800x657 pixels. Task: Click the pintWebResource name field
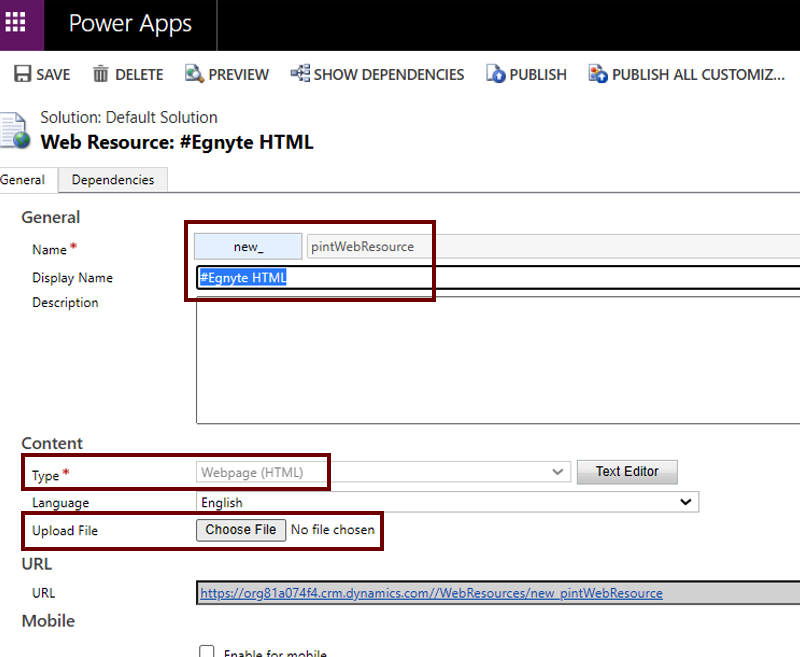[x=553, y=247]
